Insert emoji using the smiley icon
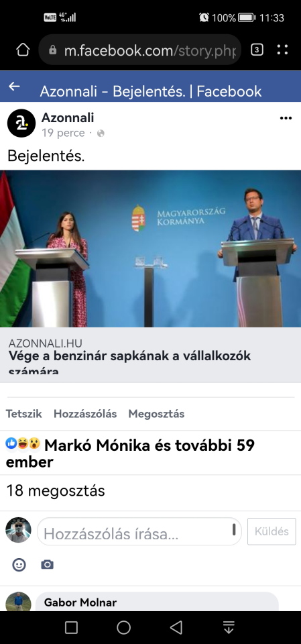The width and height of the screenshot is (301, 644). pos(19,565)
